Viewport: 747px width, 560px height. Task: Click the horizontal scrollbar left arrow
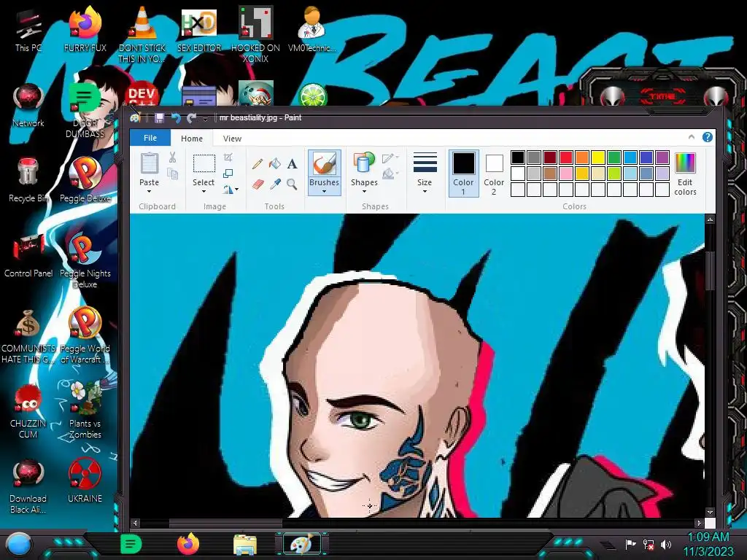[x=135, y=523]
